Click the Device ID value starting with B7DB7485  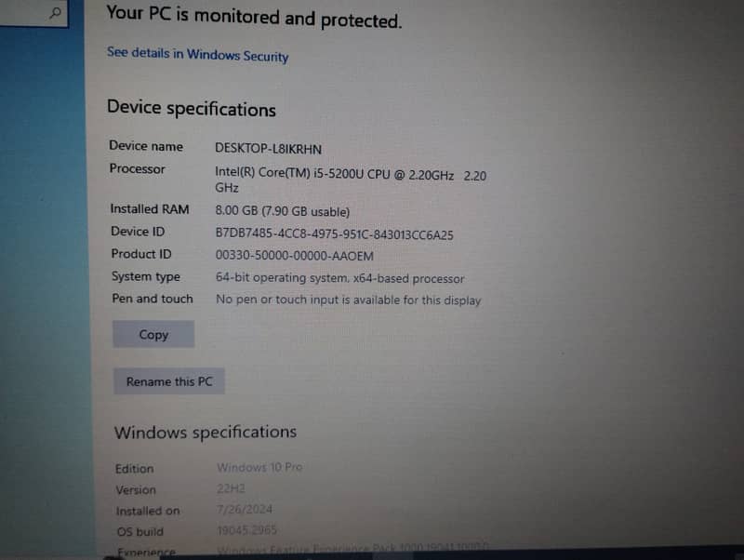coord(334,234)
